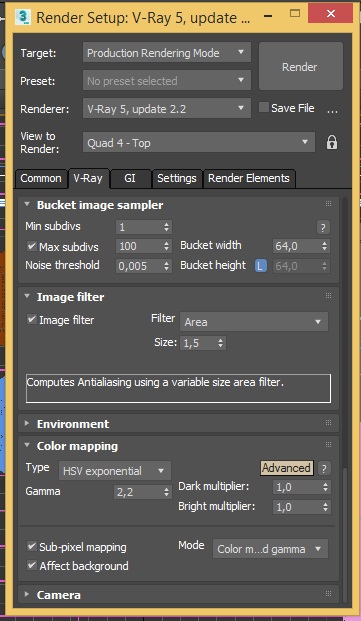Collapse the Image filter rollout
This screenshot has height=621, width=361.
[x=27, y=296]
